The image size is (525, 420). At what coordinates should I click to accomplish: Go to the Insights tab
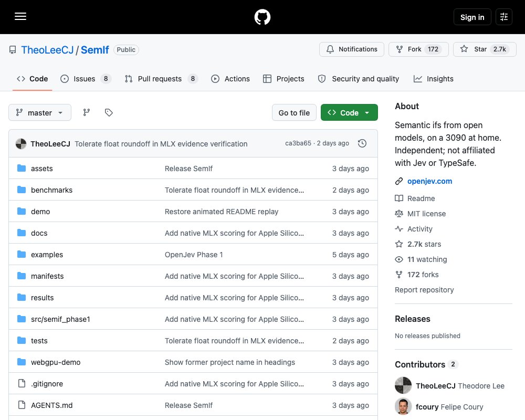tap(434, 79)
